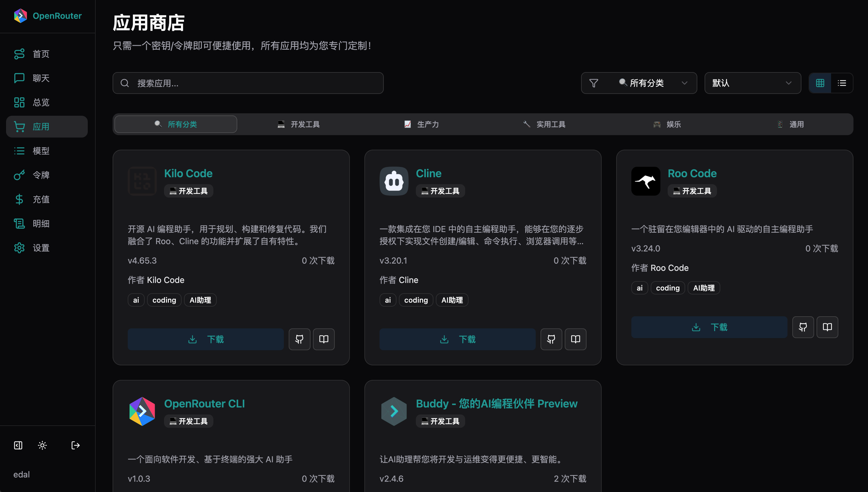
Task: Open the 设置 settings page
Action: tap(47, 248)
